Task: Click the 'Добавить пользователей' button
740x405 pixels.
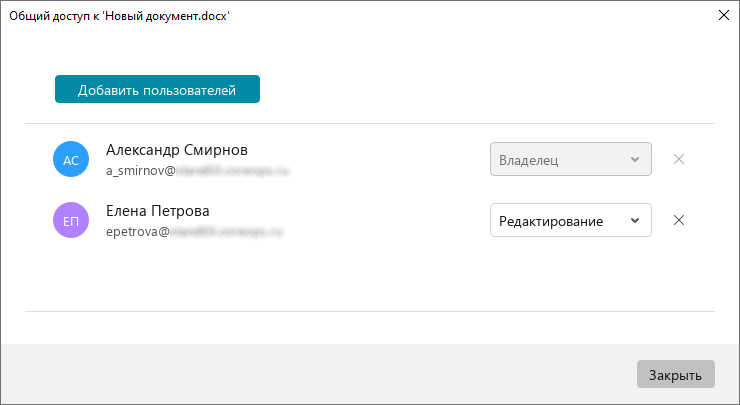Action: pos(157,89)
